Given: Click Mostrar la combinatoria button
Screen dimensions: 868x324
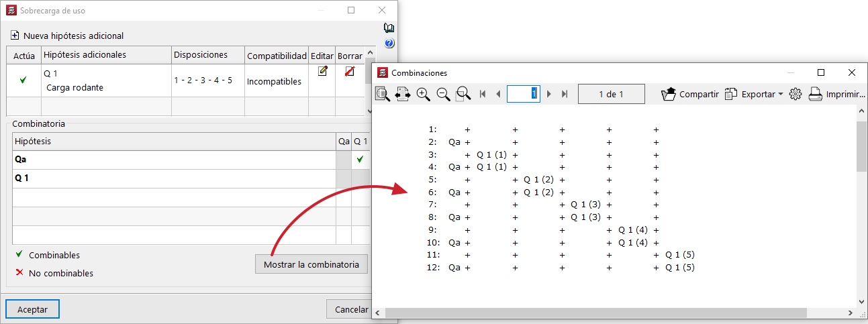Looking at the screenshot, I should pos(311,264).
